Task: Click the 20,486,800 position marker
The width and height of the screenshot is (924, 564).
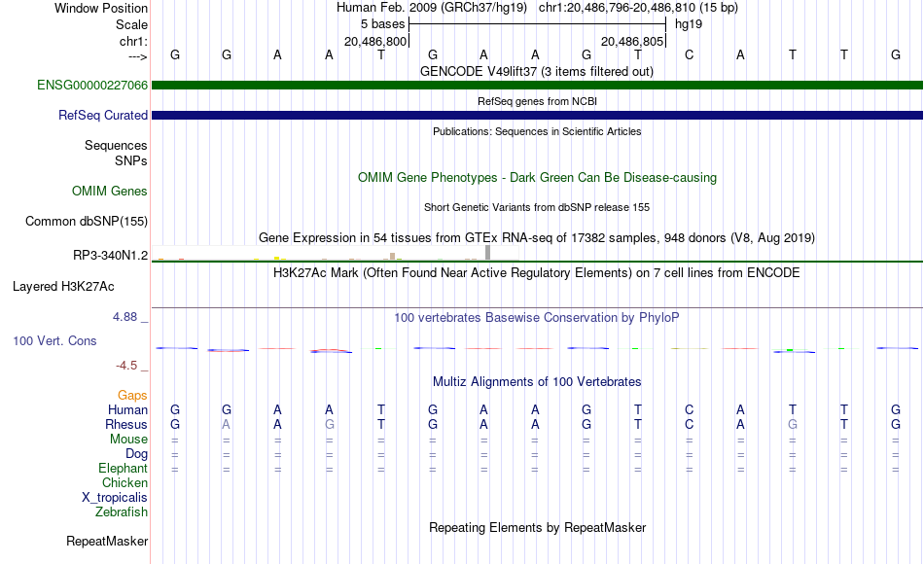Action: [x=375, y=41]
